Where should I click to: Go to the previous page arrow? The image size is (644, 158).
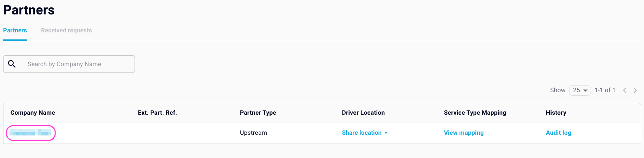pos(625,90)
